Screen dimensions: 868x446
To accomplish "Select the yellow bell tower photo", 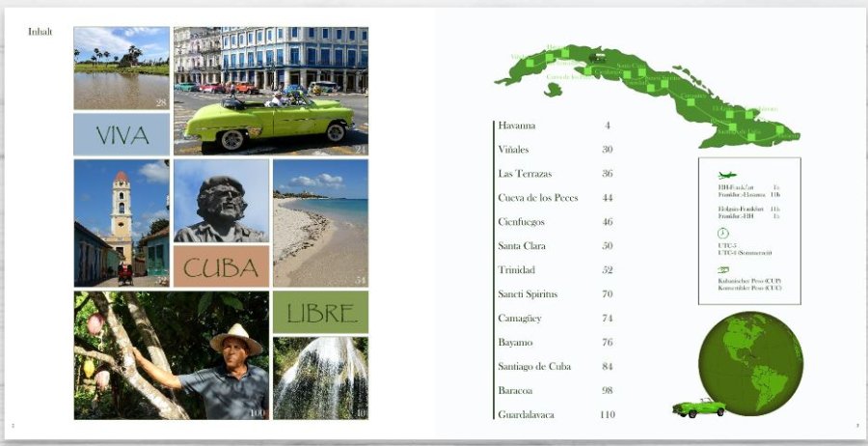I will pyautogui.click(x=122, y=223).
